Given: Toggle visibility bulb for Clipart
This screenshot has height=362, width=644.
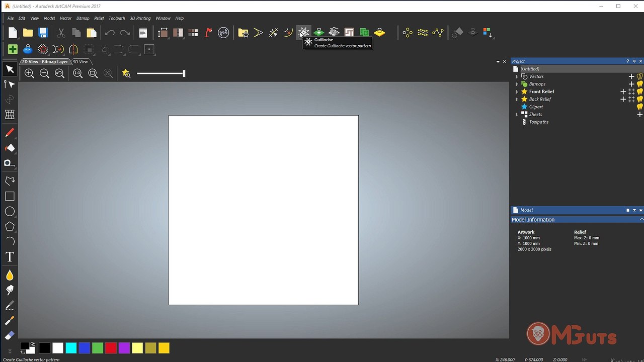Looking at the screenshot, I should [640, 107].
